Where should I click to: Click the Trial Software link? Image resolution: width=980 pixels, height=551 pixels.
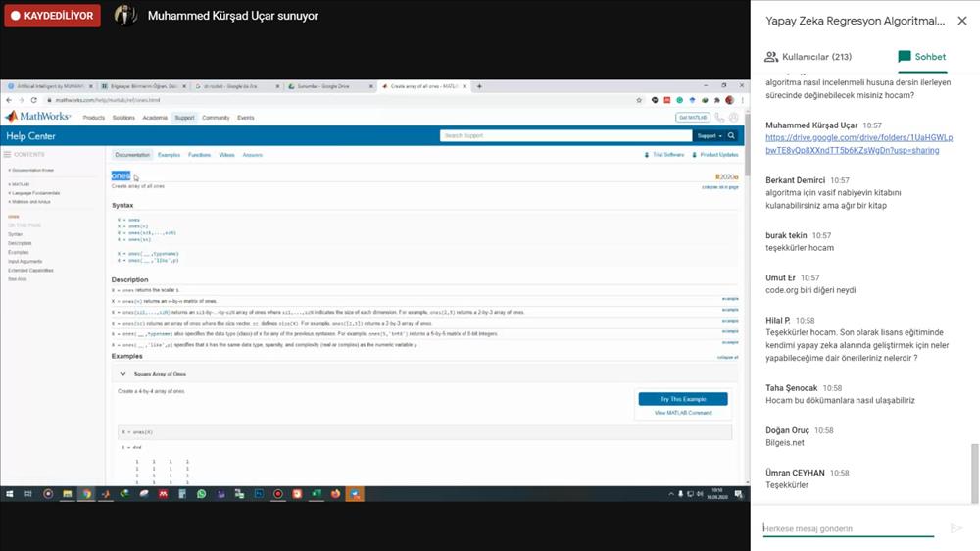pos(664,155)
